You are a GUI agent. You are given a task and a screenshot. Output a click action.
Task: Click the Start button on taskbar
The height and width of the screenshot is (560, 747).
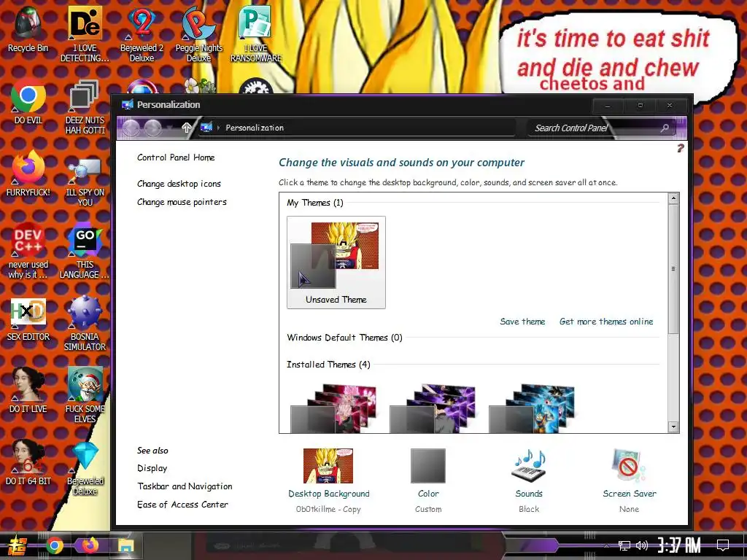pyautogui.click(x=17, y=545)
